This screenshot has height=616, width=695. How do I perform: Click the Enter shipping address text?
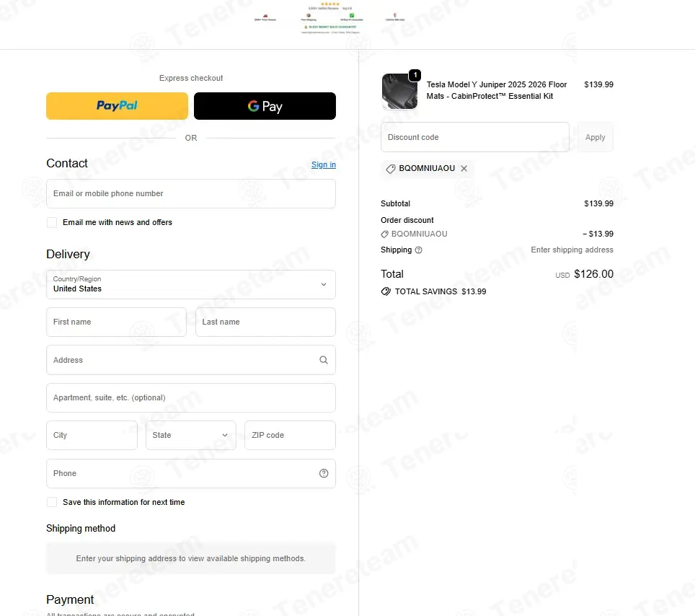(572, 250)
